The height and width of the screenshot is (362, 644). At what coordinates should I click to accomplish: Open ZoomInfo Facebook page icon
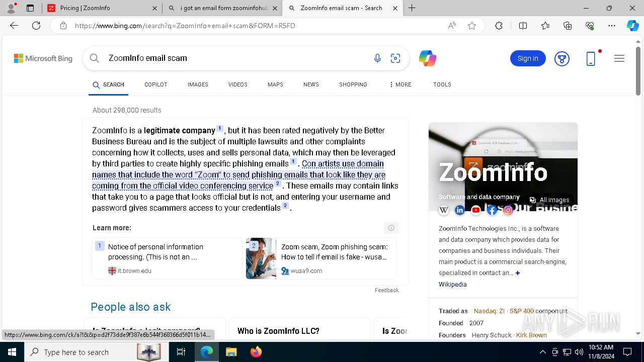[492, 210]
